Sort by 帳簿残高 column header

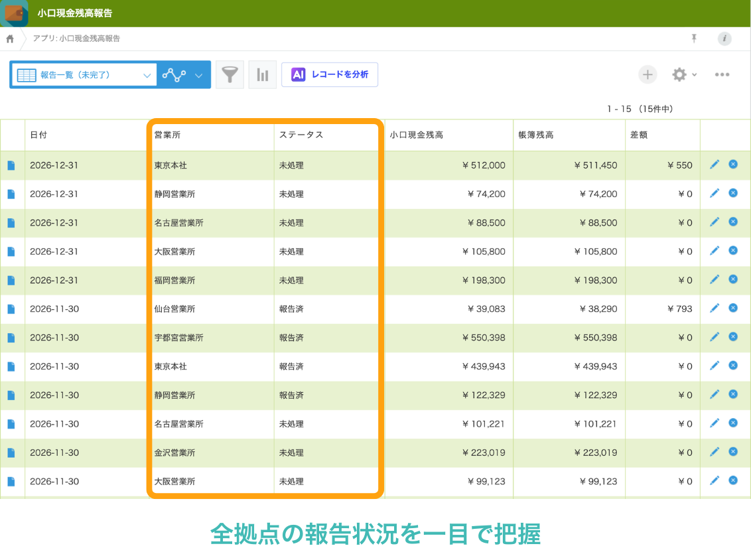tap(536, 135)
